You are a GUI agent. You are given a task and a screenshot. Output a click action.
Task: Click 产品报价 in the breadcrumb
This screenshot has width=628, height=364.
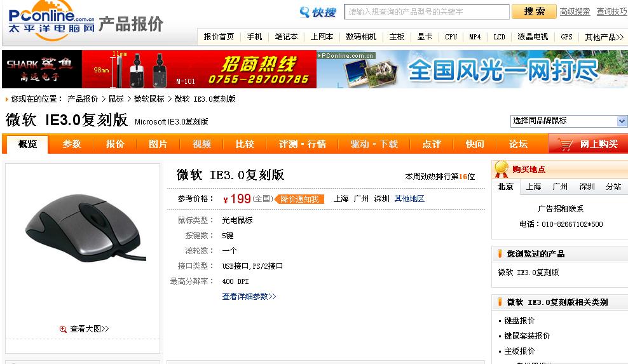pyautogui.click(x=83, y=99)
